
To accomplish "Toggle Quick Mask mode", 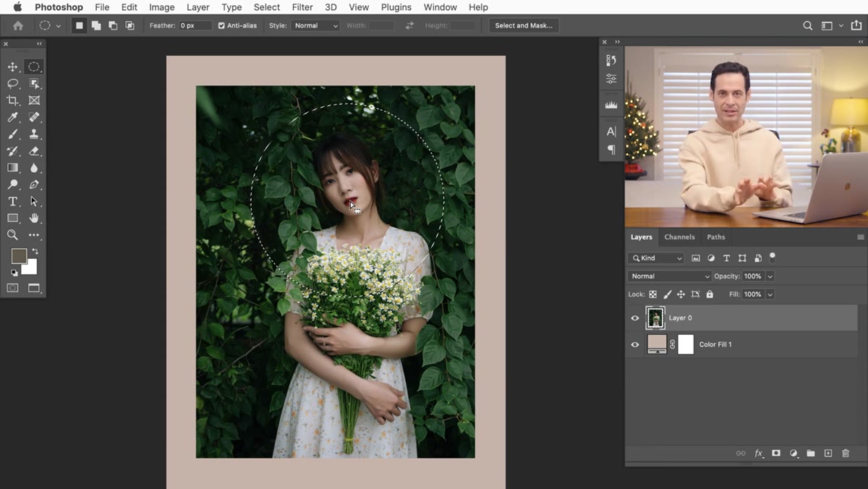I will click(12, 287).
